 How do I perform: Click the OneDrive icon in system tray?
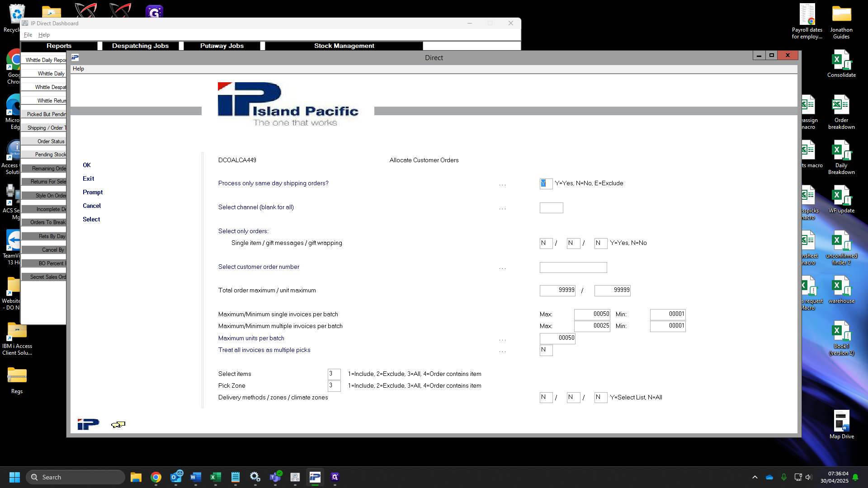769,477
